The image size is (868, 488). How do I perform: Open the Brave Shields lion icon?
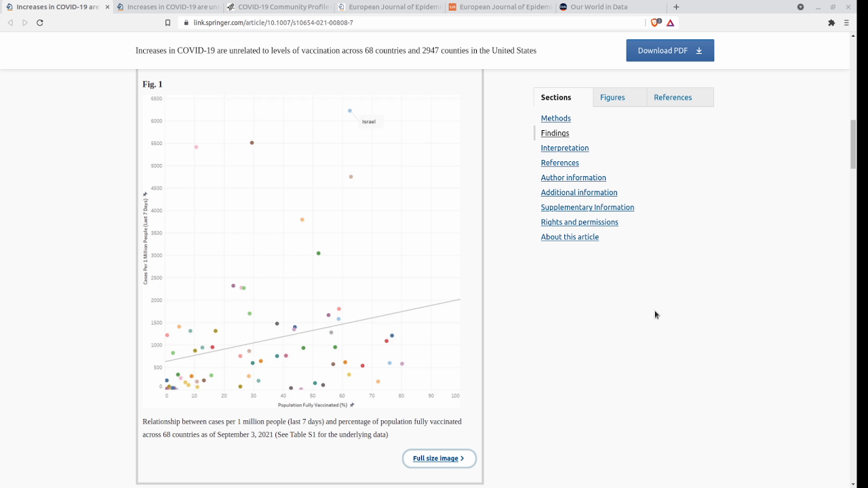click(655, 22)
